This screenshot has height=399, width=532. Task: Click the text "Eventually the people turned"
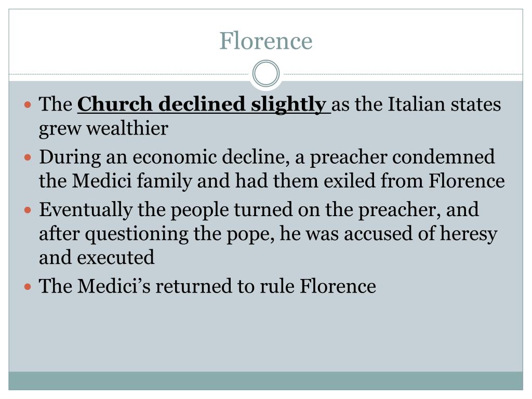point(166,210)
